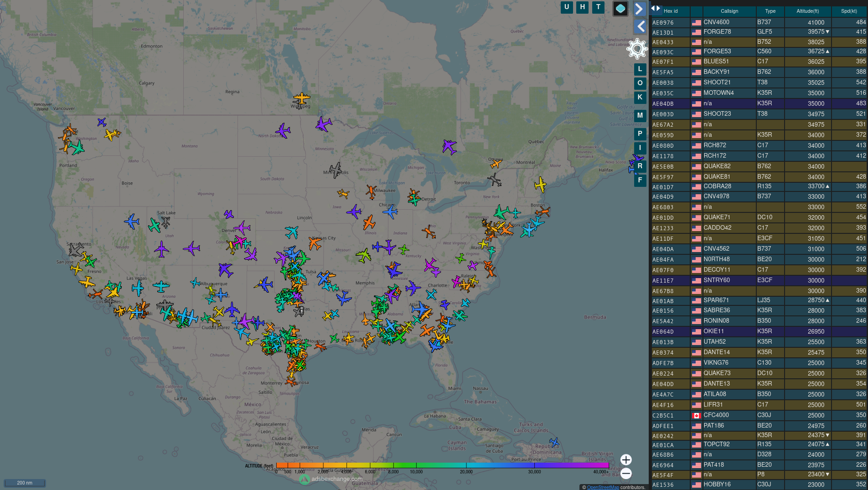The width and height of the screenshot is (868, 490).
Task: Select the BLUES51 C17 row
Action: click(x=759, y=62)
